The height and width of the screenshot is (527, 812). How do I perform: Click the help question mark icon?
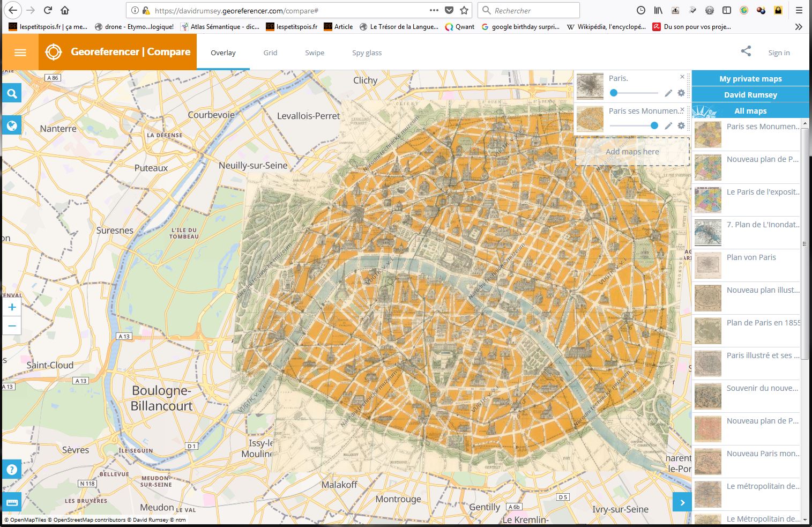tap(12, 470)
